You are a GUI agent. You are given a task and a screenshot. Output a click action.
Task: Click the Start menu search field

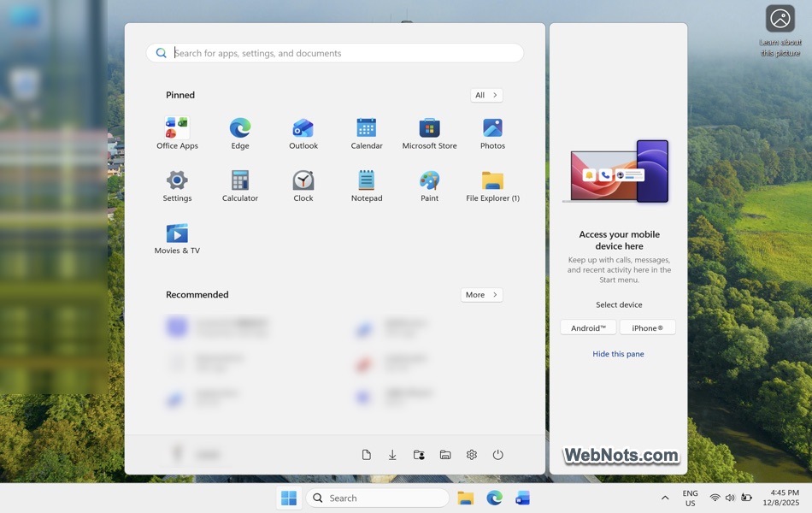click(334, 53)
